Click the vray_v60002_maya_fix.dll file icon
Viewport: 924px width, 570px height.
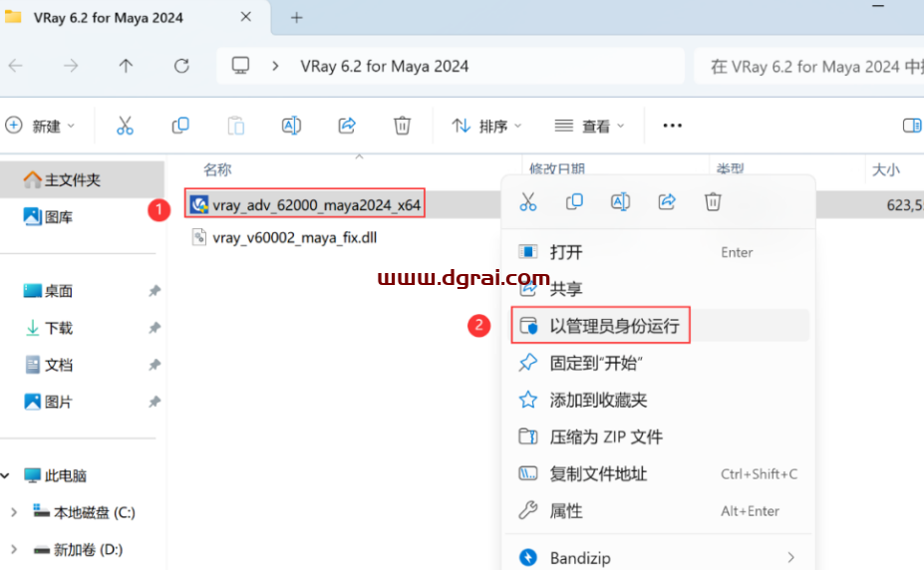199,237
